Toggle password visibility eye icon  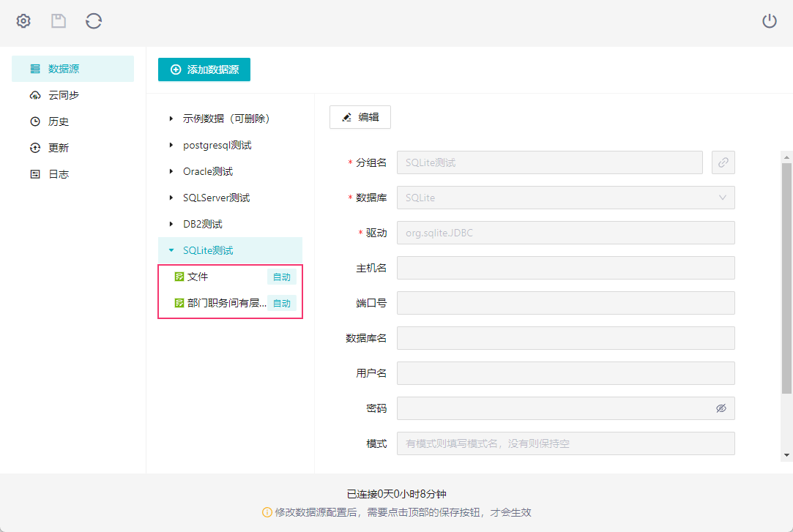pyautogui.click(x=721, y=408)
